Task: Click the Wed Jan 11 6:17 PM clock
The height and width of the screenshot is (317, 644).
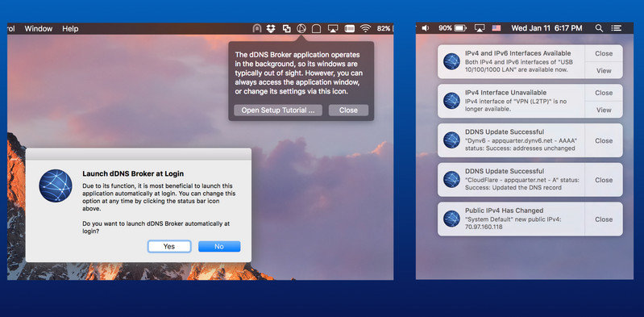Action: point(546,28)
